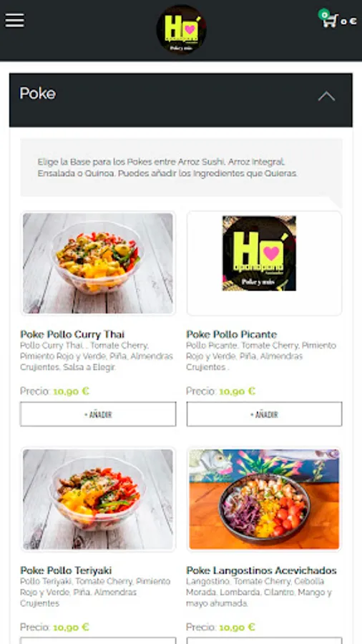Add Poke Pollo Picante to cart

(264, 414)
